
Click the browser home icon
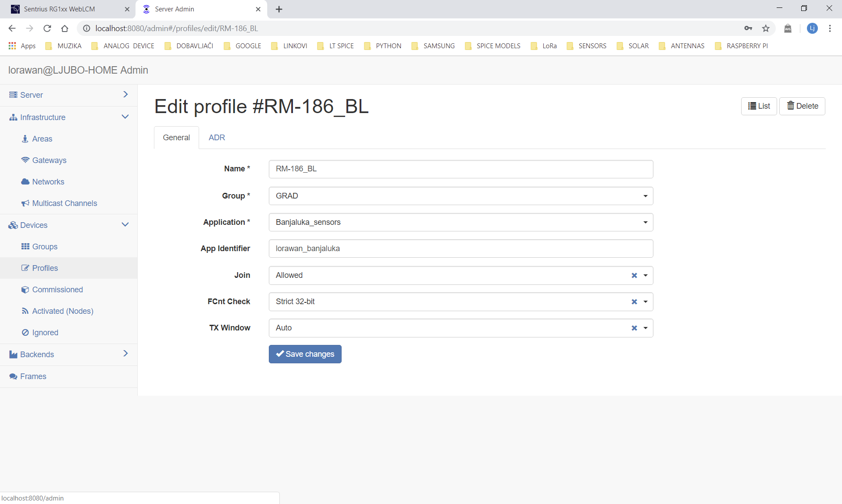point(65,28)
